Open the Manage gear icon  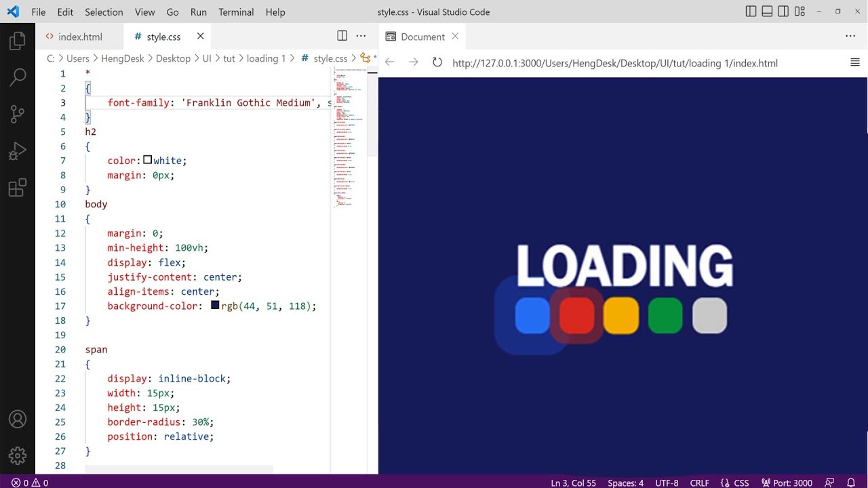tap(18, 455)
